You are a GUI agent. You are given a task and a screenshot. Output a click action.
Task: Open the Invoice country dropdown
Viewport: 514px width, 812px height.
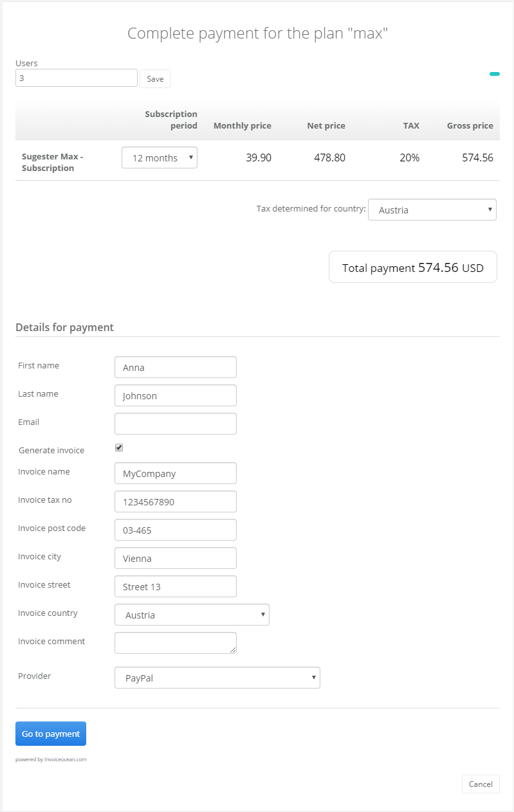click(192, 615)
